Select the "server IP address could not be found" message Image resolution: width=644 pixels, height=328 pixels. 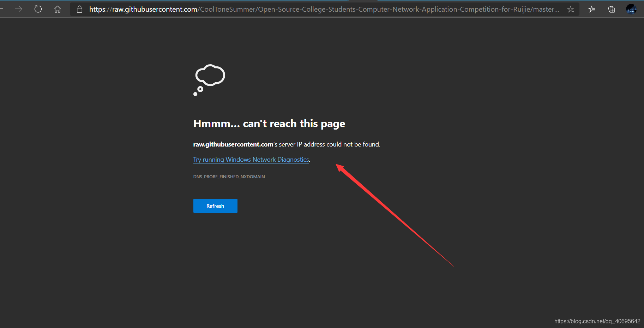coord(287,144)
